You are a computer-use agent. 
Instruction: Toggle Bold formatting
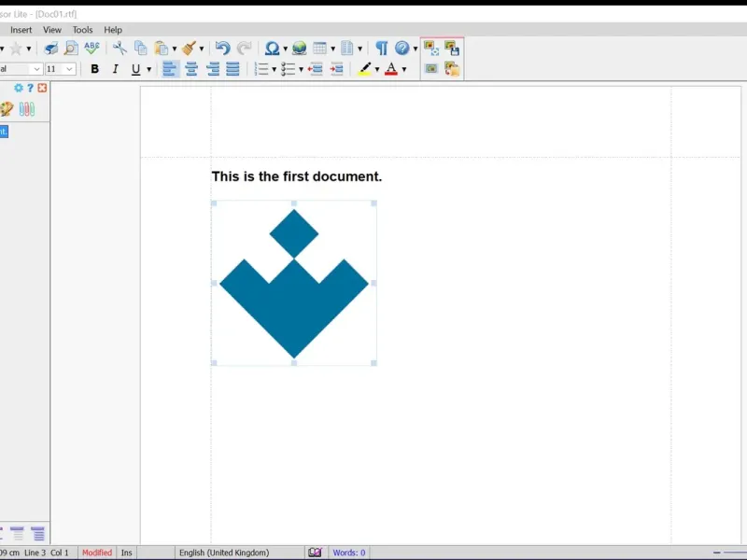click(95, 69)
